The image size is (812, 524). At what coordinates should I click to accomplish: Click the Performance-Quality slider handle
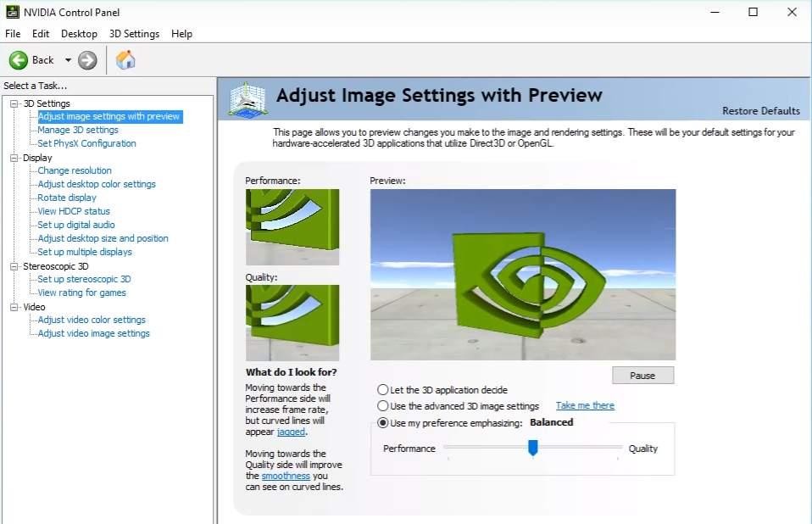[x=532, y=448]
